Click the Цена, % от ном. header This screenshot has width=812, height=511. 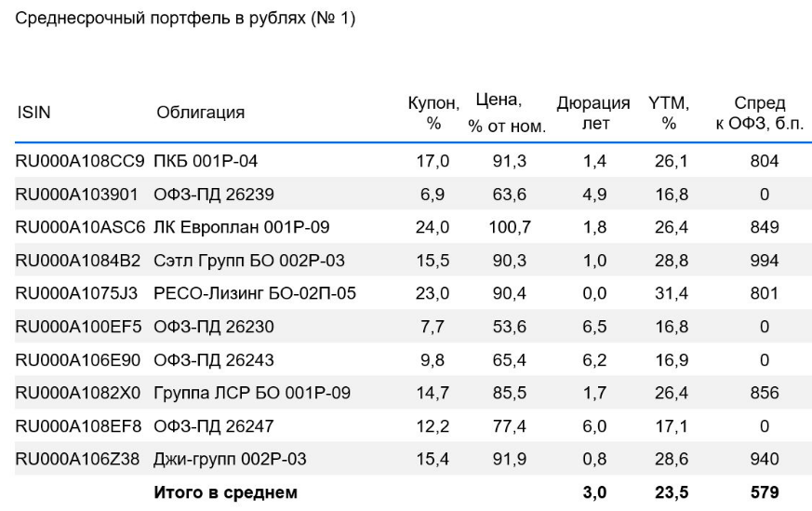(x=507, y=113)
